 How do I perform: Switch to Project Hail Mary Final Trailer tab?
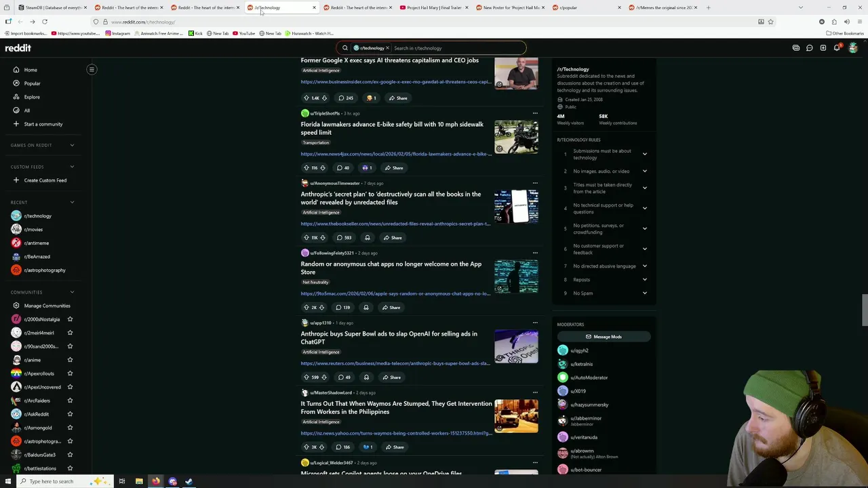point(434,7)
